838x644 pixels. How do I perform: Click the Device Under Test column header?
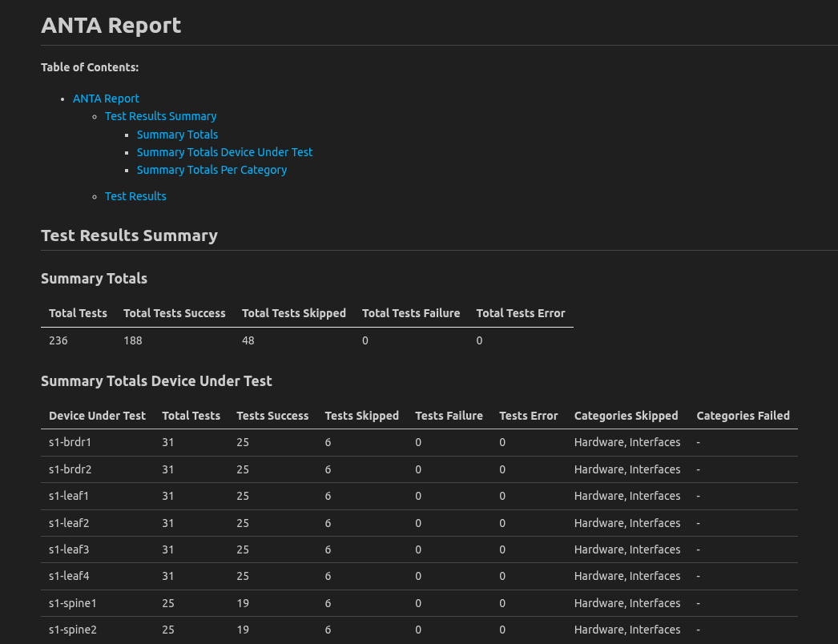point(97,416)
